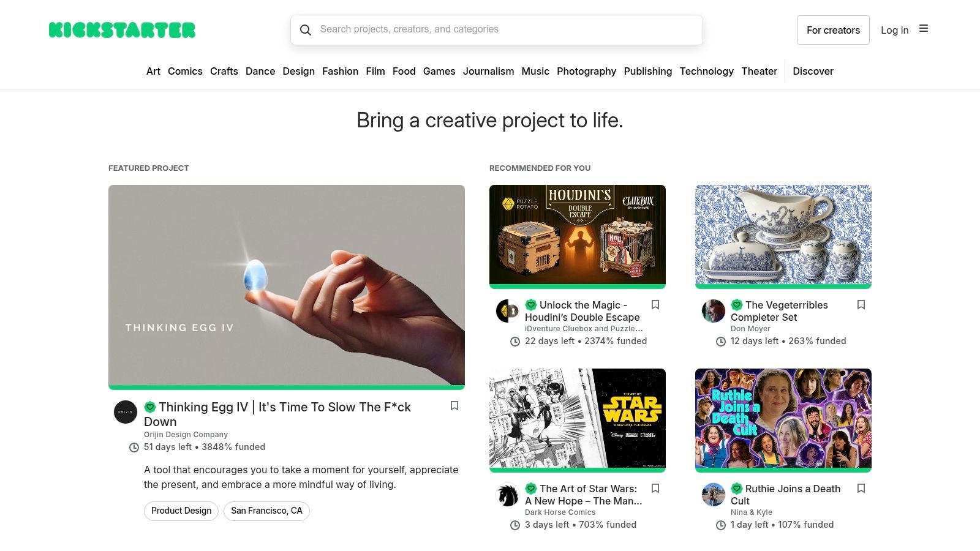This screenshot has width=980, height=551.
Task: Click Don Moyer's creator avatar
Action: click(713, 311)
